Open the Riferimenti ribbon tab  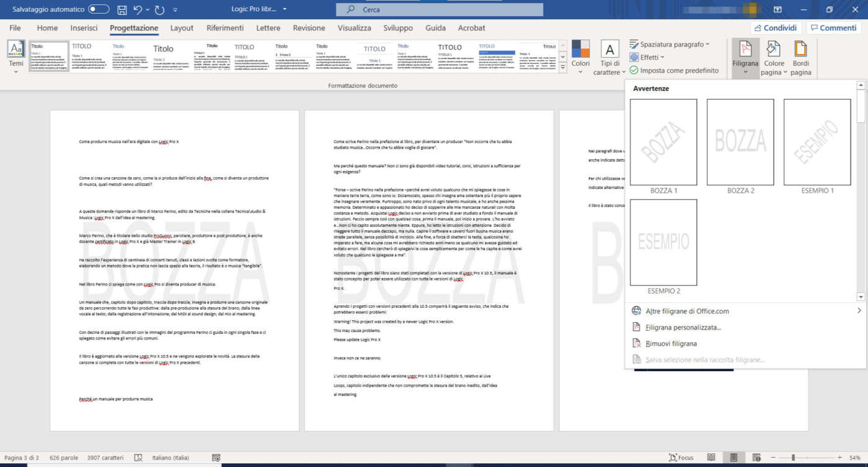[225, 28]
